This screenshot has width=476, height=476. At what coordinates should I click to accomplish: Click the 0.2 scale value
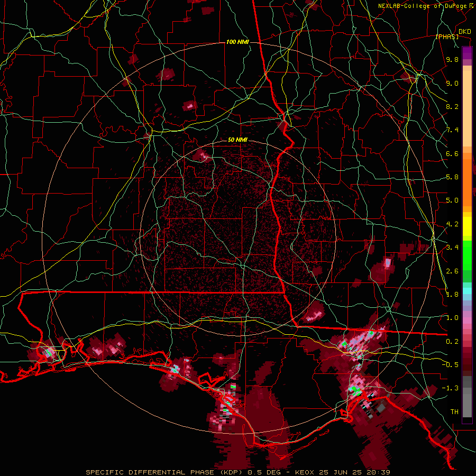[x=452, y=342]
